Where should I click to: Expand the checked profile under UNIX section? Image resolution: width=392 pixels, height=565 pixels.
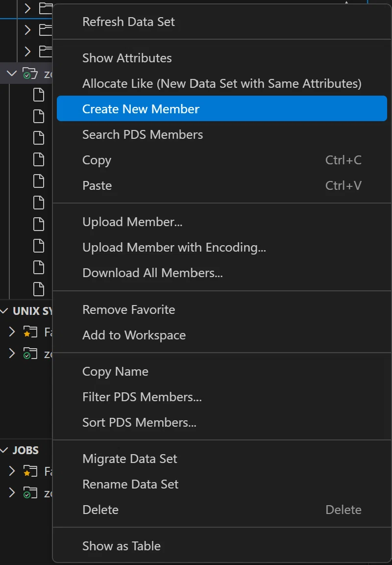[x=12, y=353]
